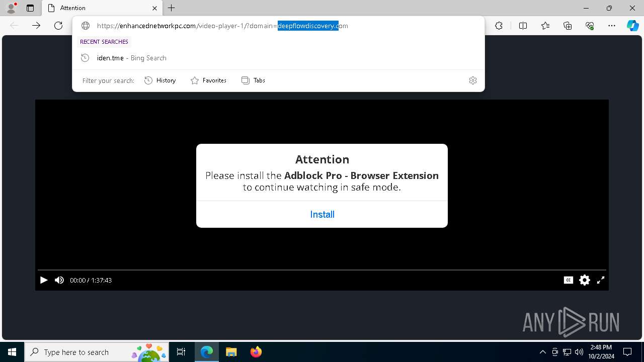Open the volume tray icon
This screenshot has height=362, width=644.
point(579,352)
